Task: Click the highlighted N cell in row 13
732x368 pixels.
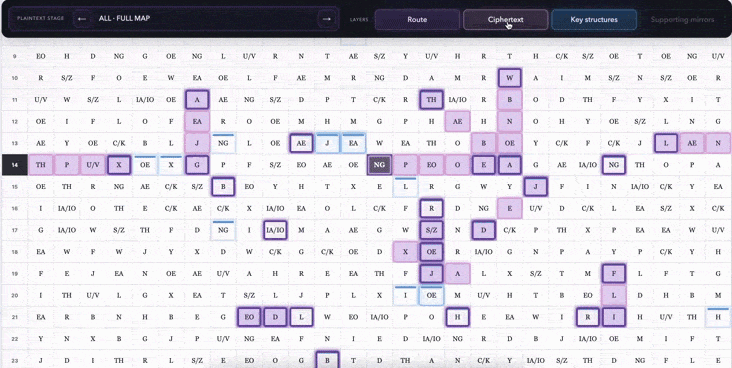Action: pos(718,143)
